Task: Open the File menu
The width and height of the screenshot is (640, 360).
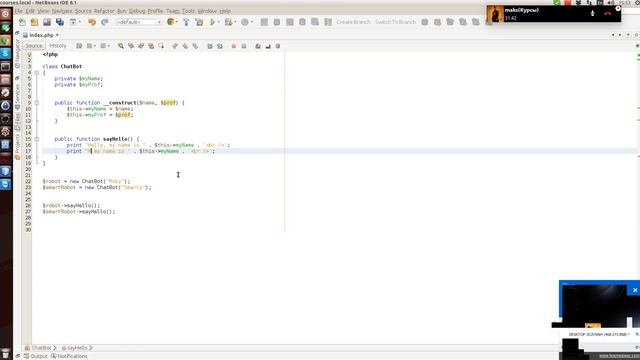Action: pos(19,11)
